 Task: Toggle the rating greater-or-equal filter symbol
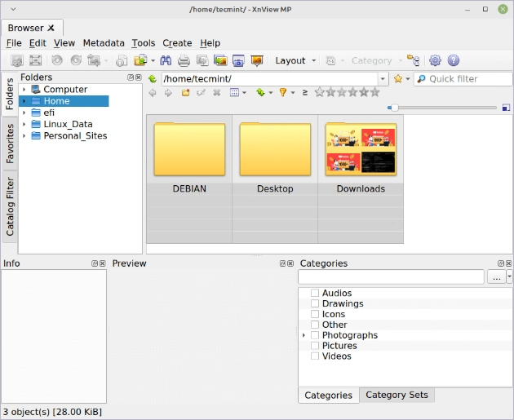point(305,93)
